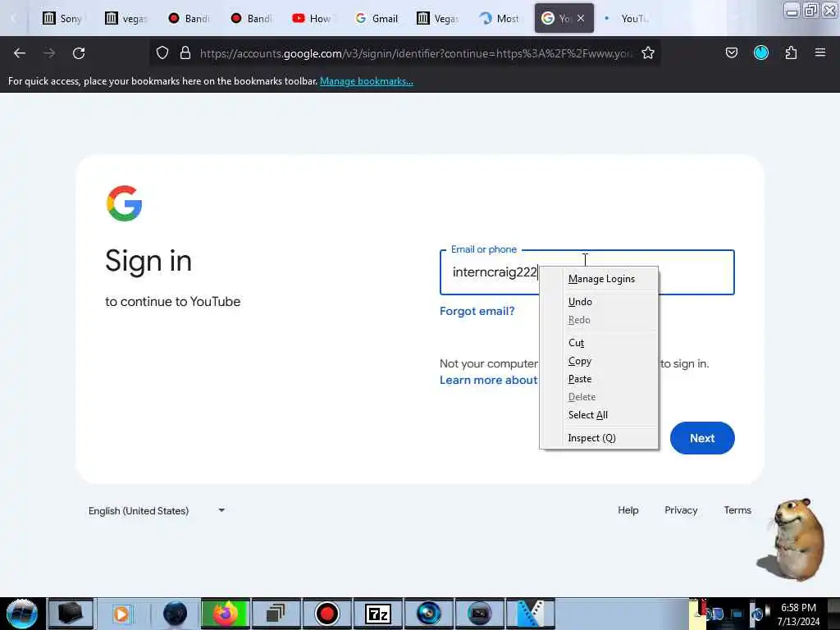
Task: Open the stacked windows taskbar icon
Action: pyautogui.click(x=276, y=614)
